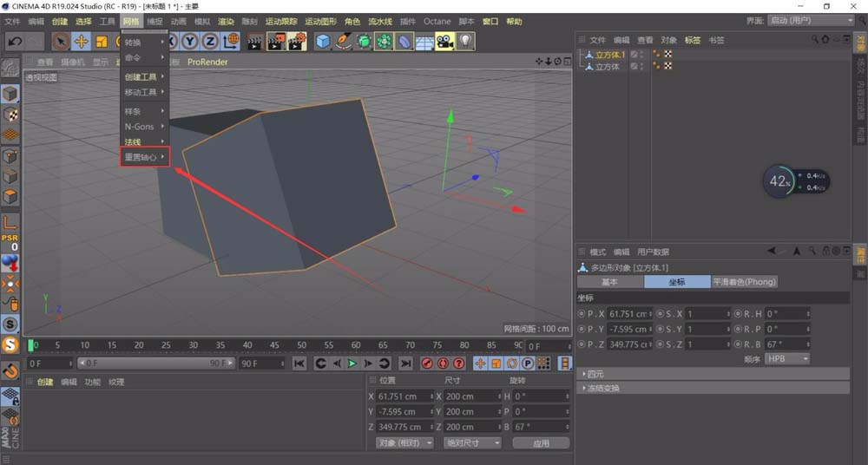Click the timeline preview range slider bar

156,363
